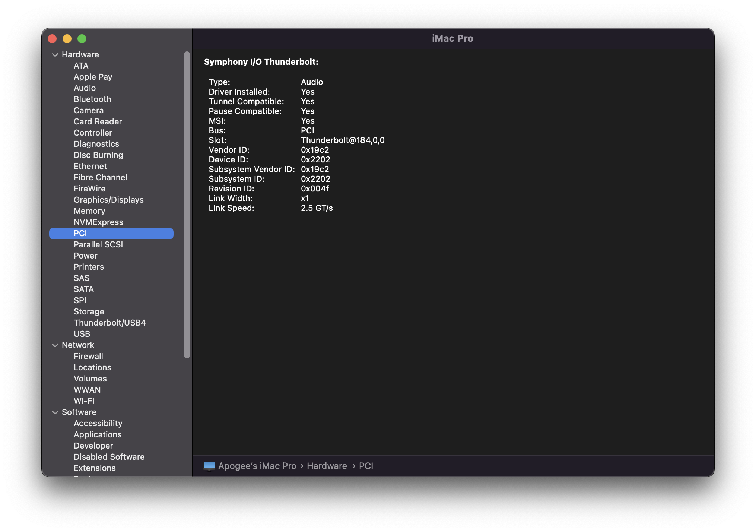Screen dimensions: 756x532
Task: Select Wi-Fi under Network
Action: [x=84, y=401]
